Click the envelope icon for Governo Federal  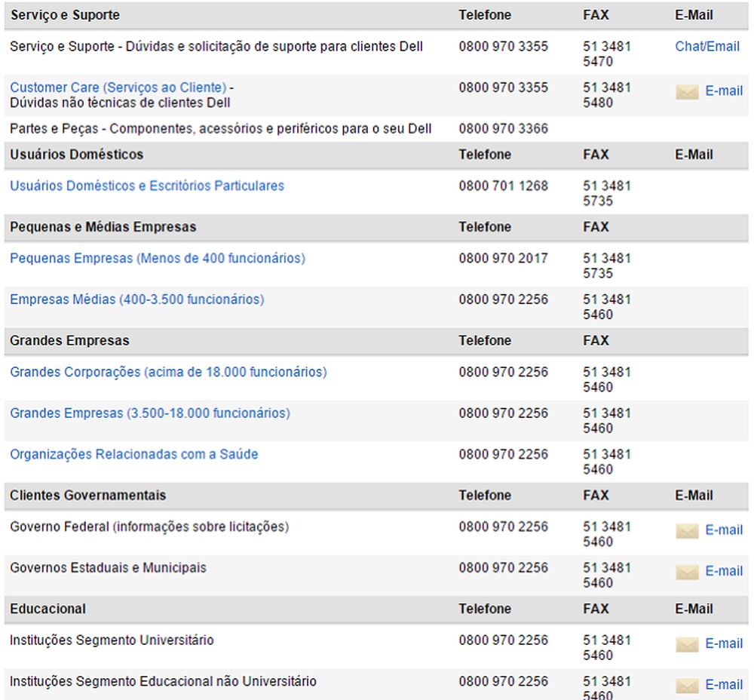click(x=688, y=530)
